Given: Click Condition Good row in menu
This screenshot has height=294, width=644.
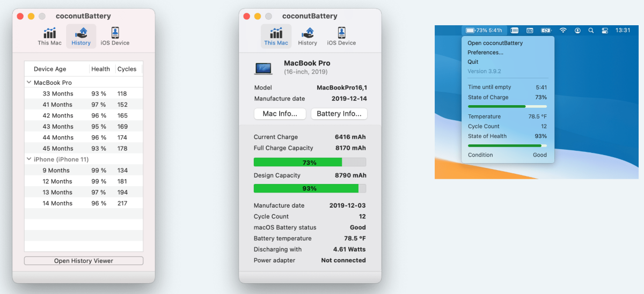Looking at the screenshot, I should click(507, 155).
